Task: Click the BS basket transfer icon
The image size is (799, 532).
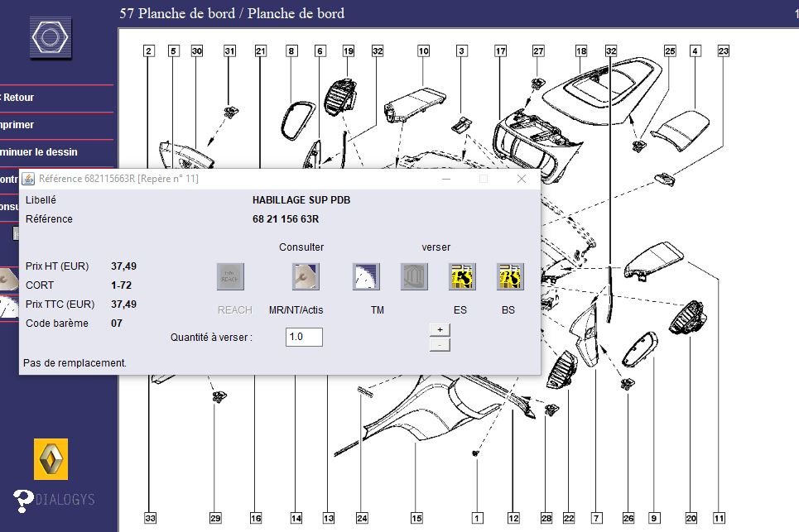Action: tap(509, 276)
